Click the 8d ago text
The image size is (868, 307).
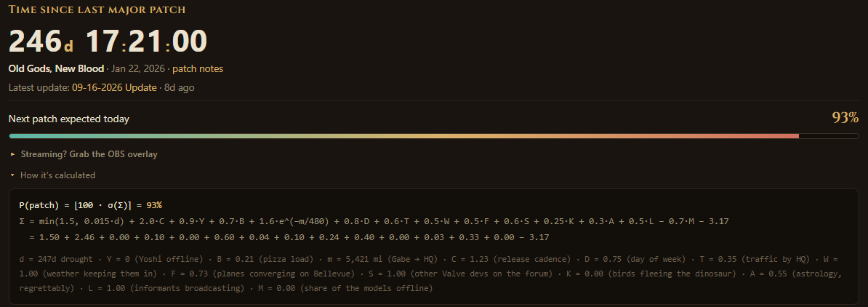(180, 87)
